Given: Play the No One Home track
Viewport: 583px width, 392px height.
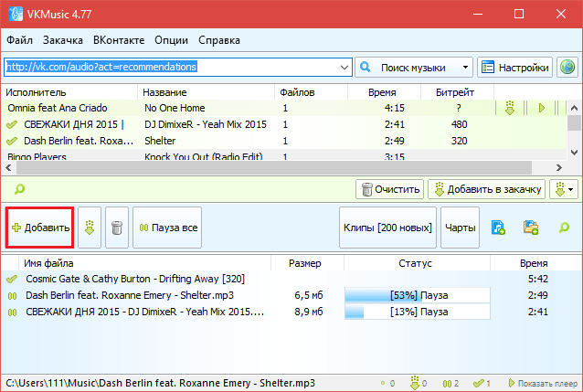Looking at the screenshot, I should pos(542,108).
